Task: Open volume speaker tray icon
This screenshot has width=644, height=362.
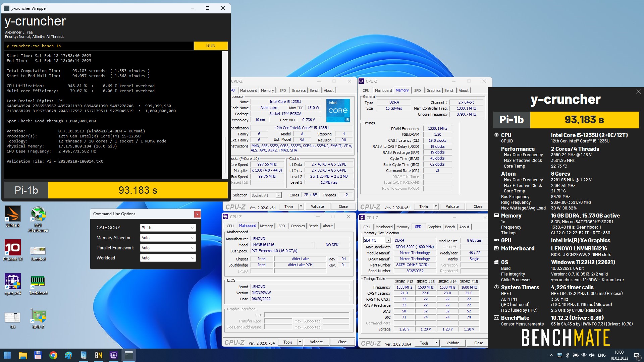Action: [592, 355]
